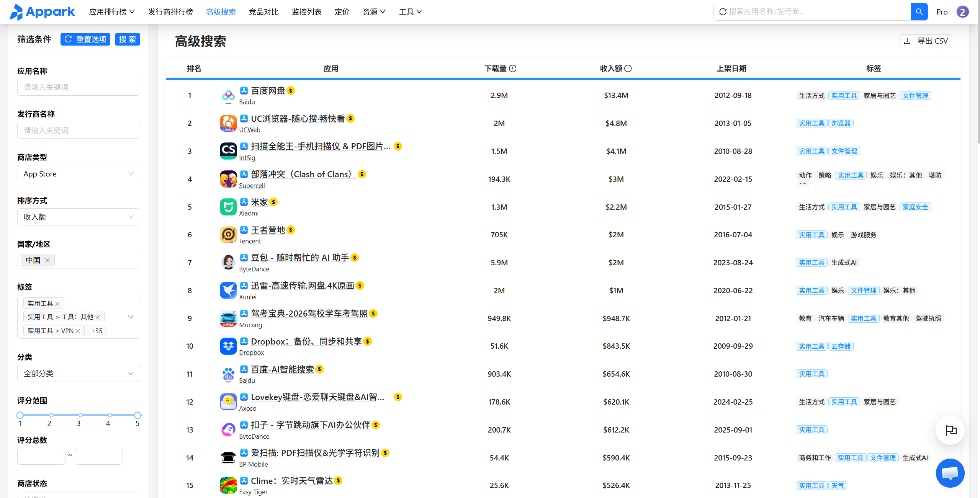The width and height of the screenshot is (980, 498).
Task: Click the feedback flag floating button
Action: 950,430
